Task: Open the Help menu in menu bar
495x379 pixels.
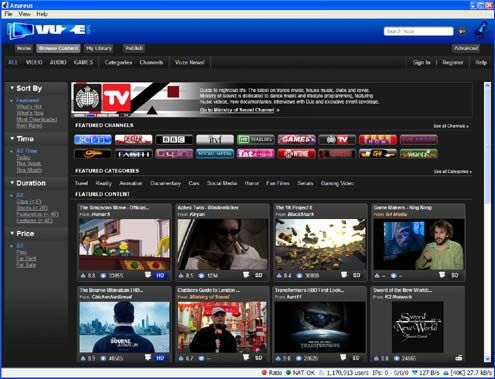Action: point(42,14)
